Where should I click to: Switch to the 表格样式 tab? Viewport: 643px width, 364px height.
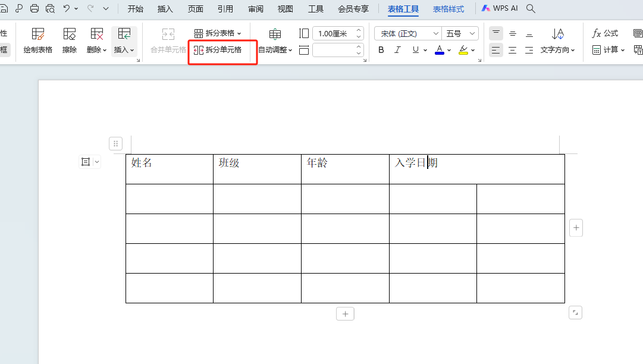coord(448,9)
